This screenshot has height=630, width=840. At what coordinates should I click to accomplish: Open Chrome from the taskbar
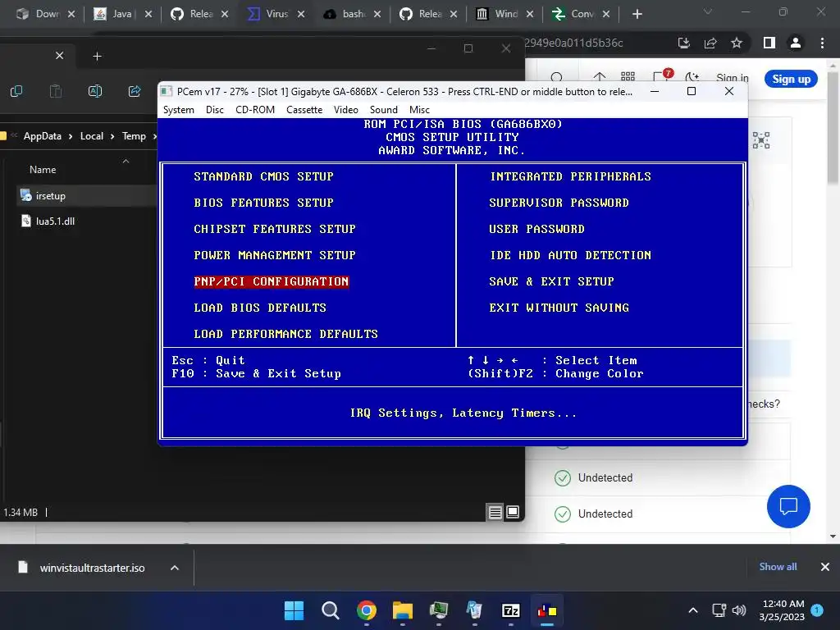(367, 610)
